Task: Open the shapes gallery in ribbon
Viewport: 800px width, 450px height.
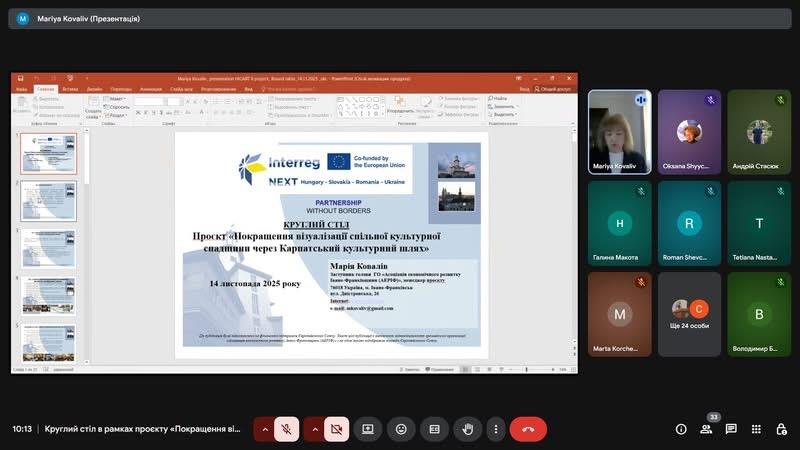Action: 361,107
